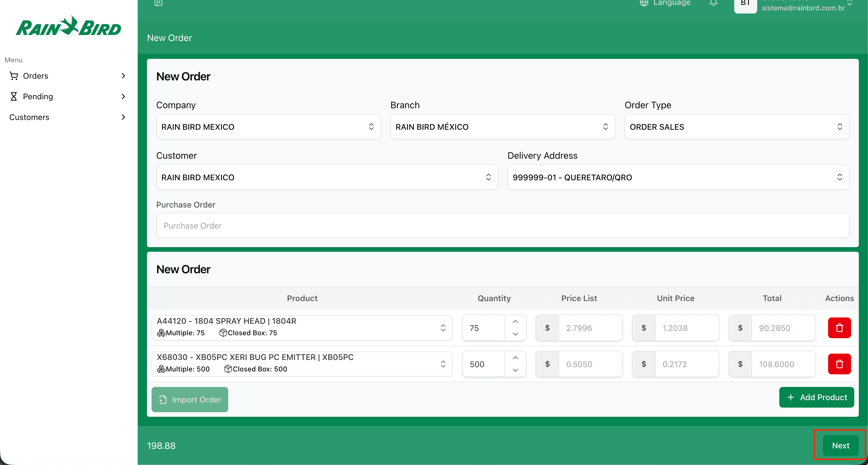Decrease quantity of X68030 product
868x465 pixels.
click(515, 370)
